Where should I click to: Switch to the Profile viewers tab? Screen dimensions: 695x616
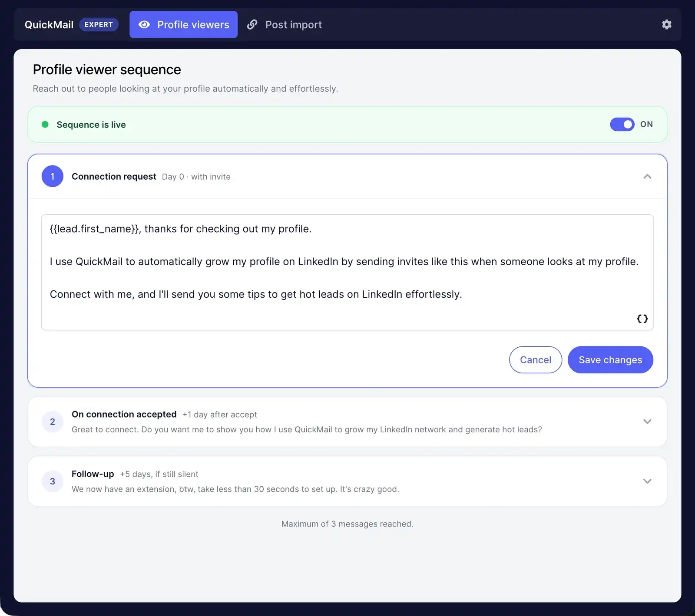[183, 24]
